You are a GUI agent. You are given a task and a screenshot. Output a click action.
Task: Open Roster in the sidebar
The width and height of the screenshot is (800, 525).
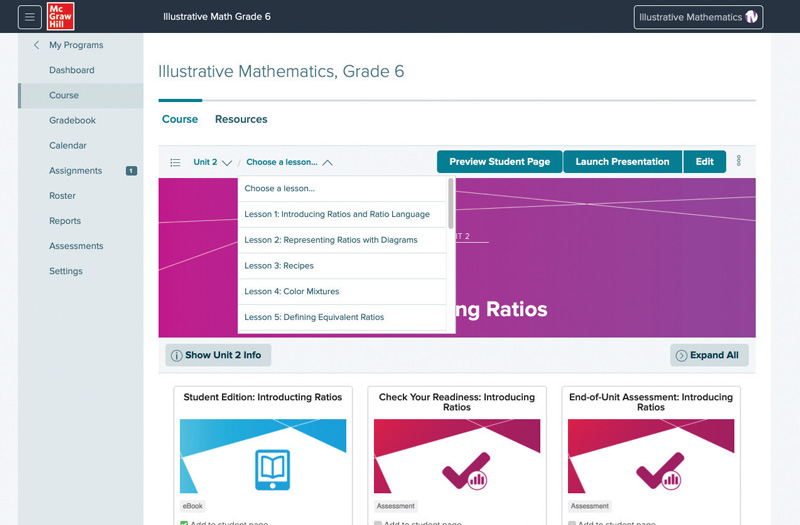(x=81, y=196)
